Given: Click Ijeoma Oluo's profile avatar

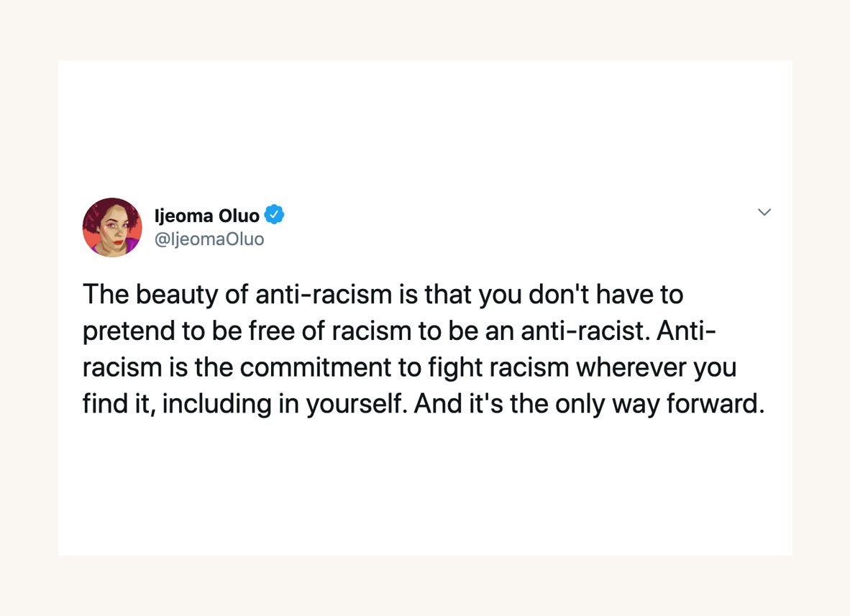Looking at the screenshot, I should coord(112,227).
